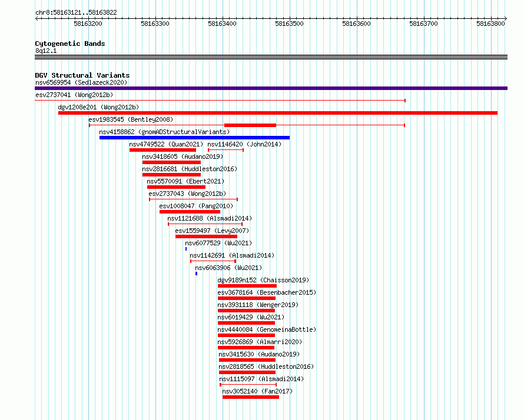524x420 pixels.
Task: Select the dgv1208e201 red variant bar
Action: pos(278,113)
